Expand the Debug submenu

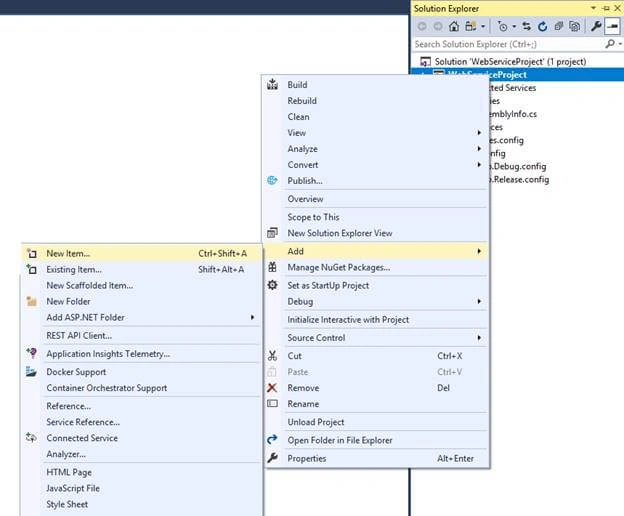coord(376,301)
